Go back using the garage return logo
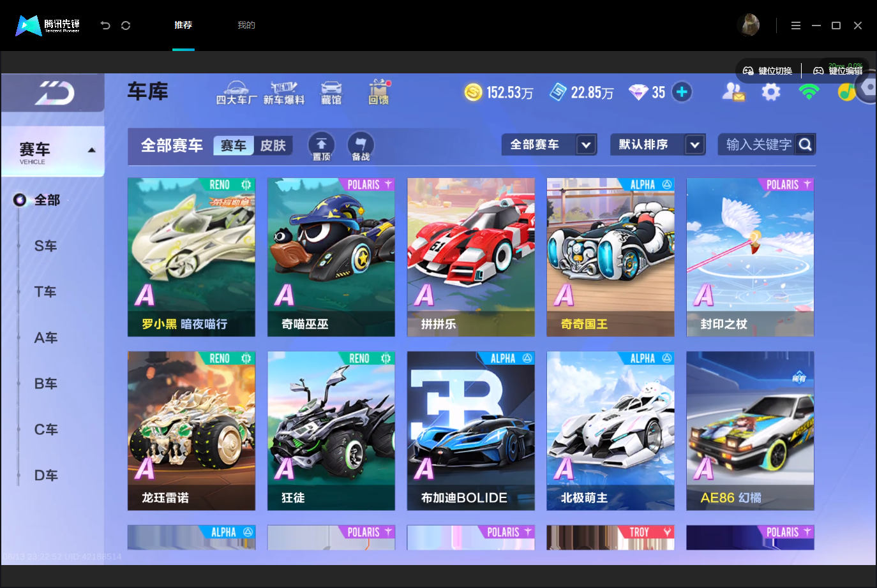This screenshot has height=588, width=877. click(54, 93)
